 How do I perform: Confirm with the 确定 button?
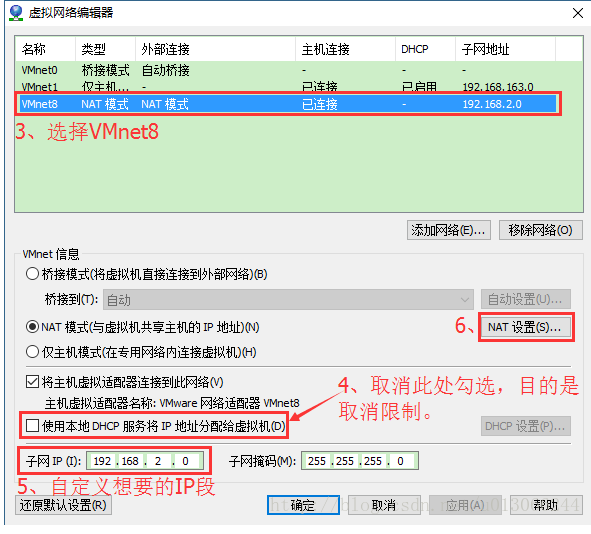[303, 505]
